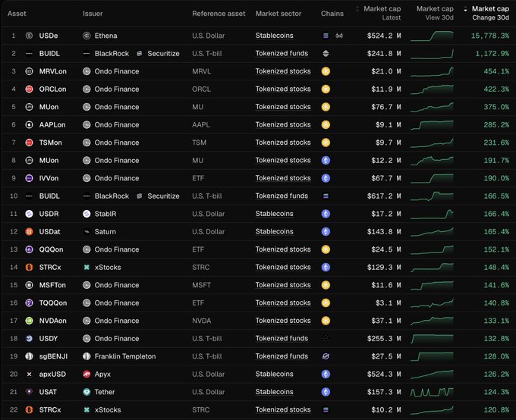Click the $617.2 M market cap value
Screen dimensions: 516x420
click(x=384, y=196)
